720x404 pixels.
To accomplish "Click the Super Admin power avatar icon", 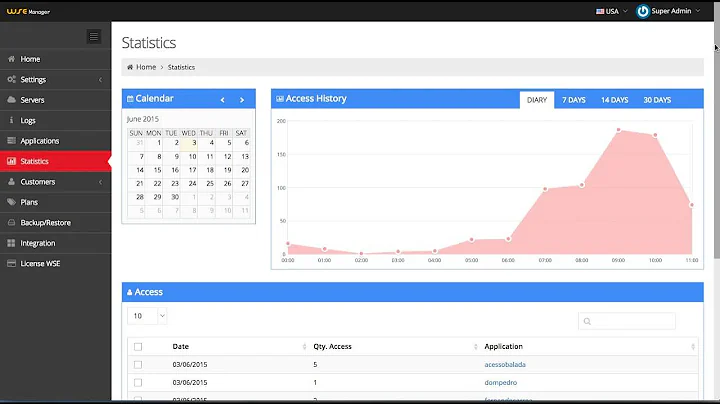I will 642,11.
